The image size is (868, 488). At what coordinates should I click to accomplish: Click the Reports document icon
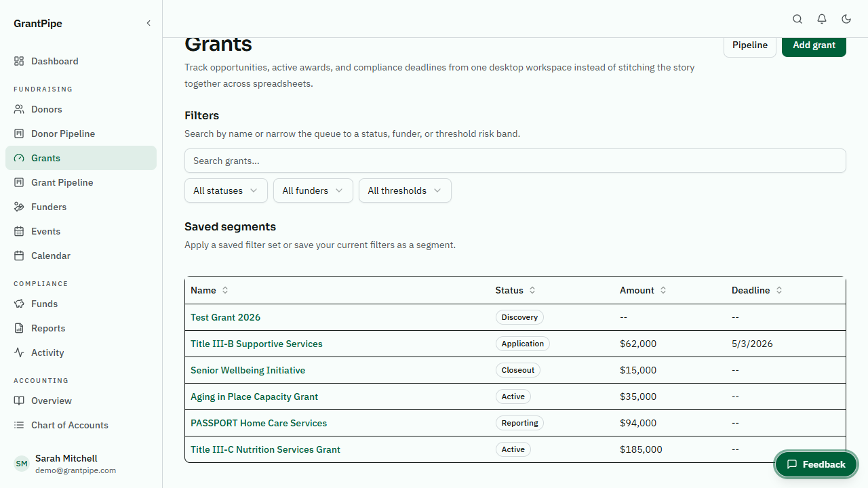(x=19, y=328)
